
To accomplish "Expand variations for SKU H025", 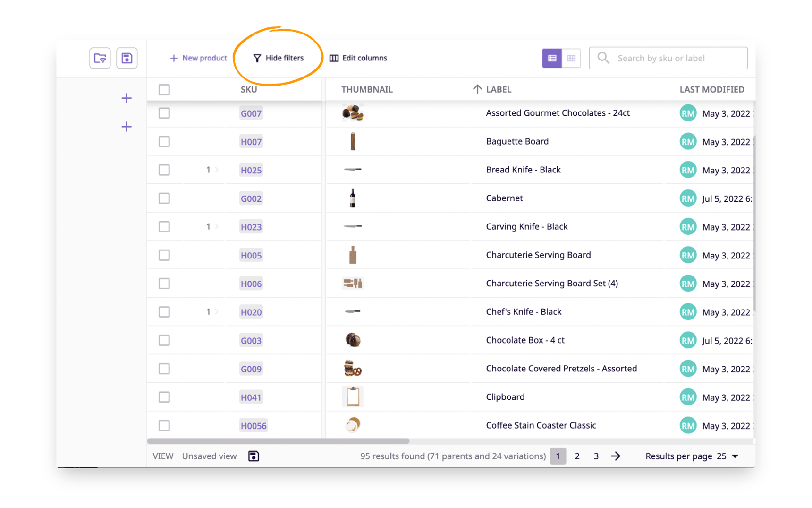I will coord(217,170).
